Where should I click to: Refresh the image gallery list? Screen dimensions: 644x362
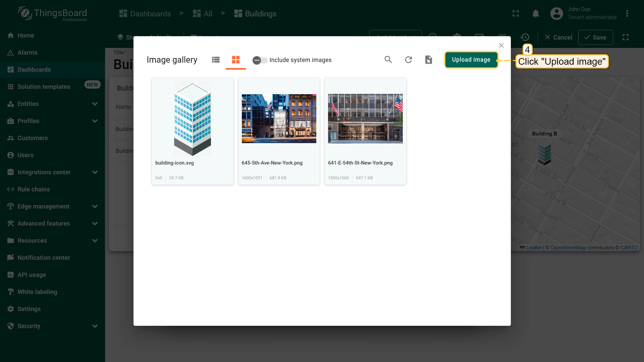pyautogui.click(x=408, y=60)
